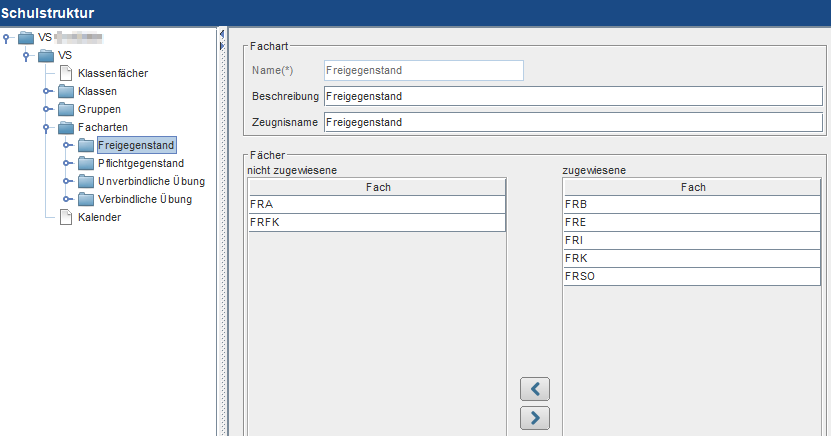
Task: Collapse the left panel with divider arrow
Action: (222, 34)
